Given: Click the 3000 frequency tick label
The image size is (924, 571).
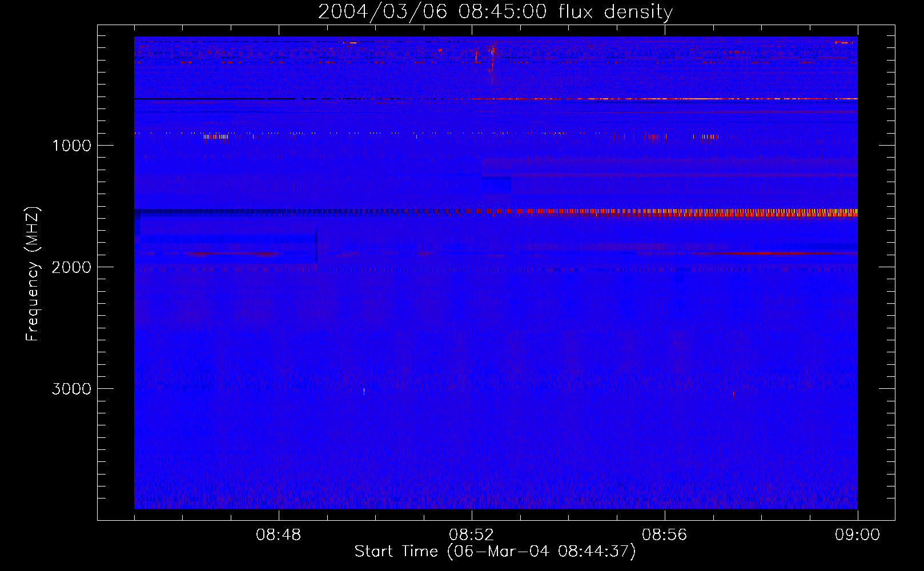Looking at the screenshot, I should pyautogui.click(x=71, y=389).
